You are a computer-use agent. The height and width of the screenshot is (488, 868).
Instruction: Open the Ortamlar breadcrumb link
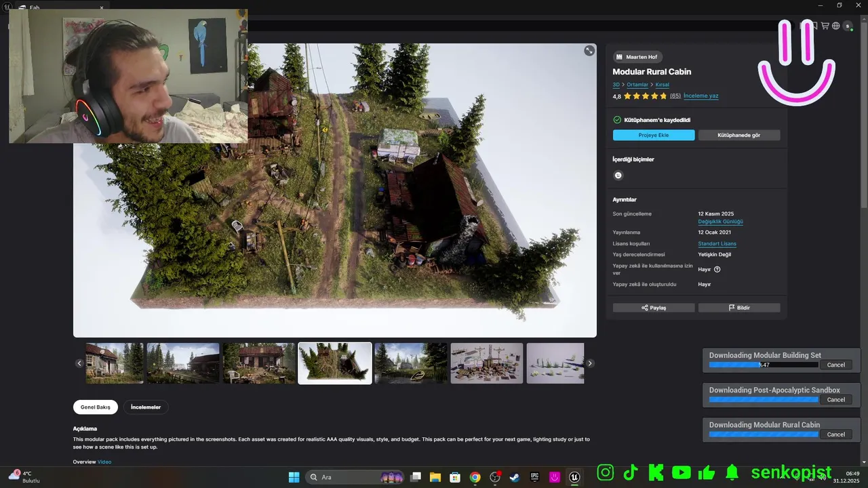[x=637, y=85]
